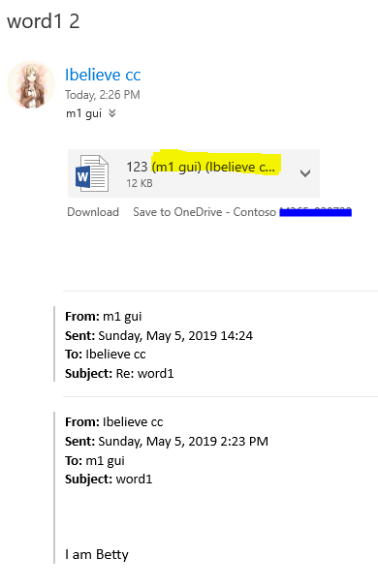Click the I am Betty message text

pyautogui.click(x=97, y=555)
